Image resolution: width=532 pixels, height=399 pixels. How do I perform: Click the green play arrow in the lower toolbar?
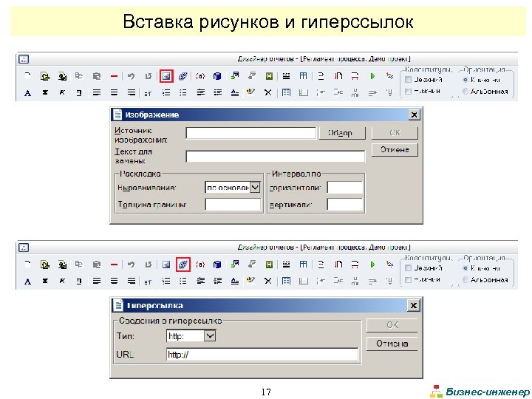click(372, 265)
